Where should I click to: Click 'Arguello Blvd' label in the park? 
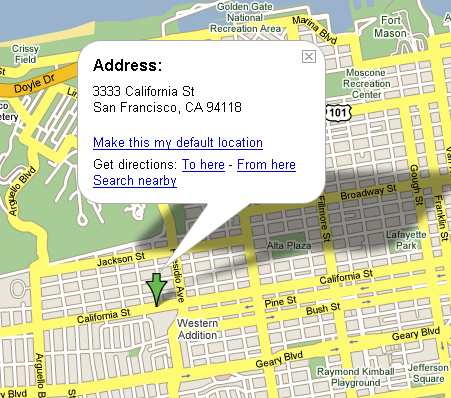(x=22, y=191)
